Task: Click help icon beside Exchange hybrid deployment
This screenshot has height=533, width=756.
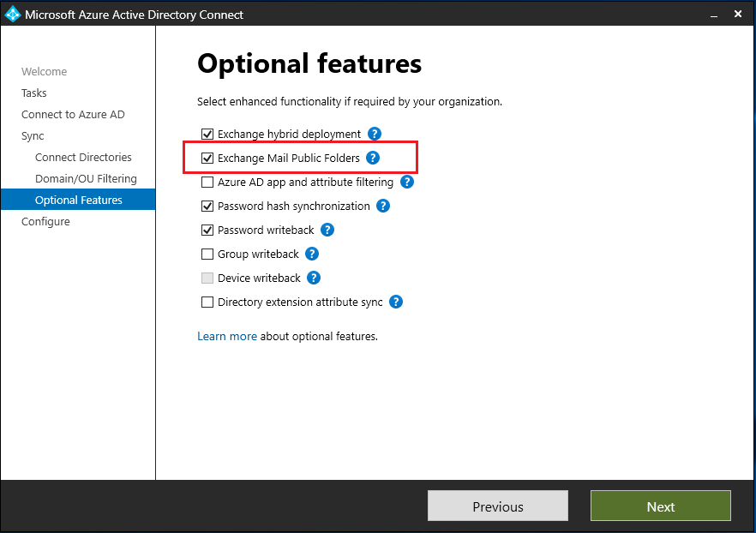Action: [x=374, y=134]
